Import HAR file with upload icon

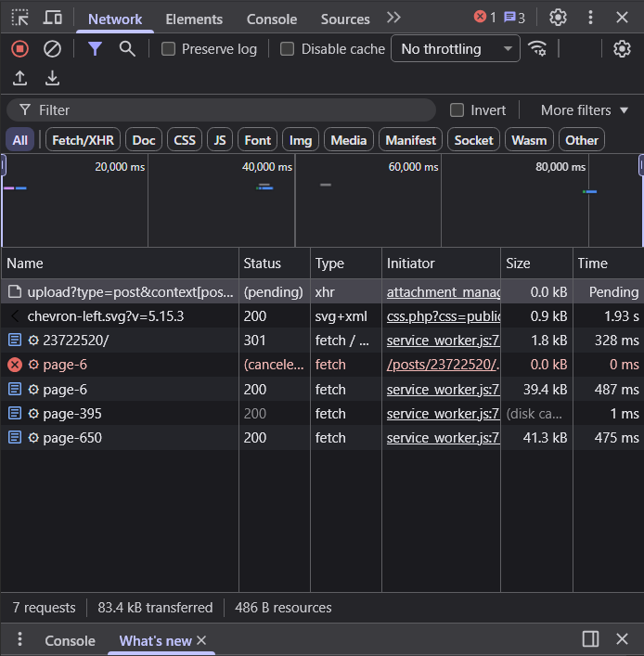click(19, 78)
